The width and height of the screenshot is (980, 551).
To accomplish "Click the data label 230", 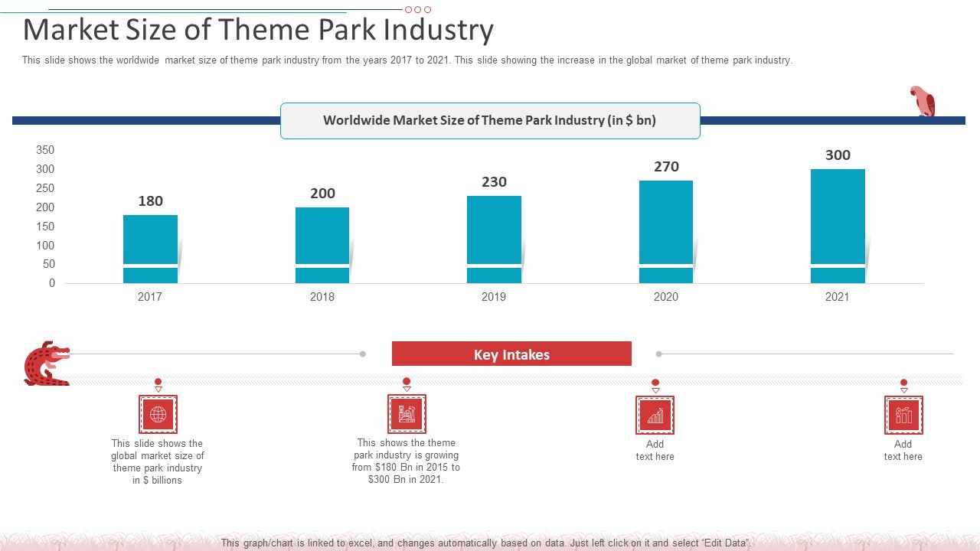I will click(494, 182).
